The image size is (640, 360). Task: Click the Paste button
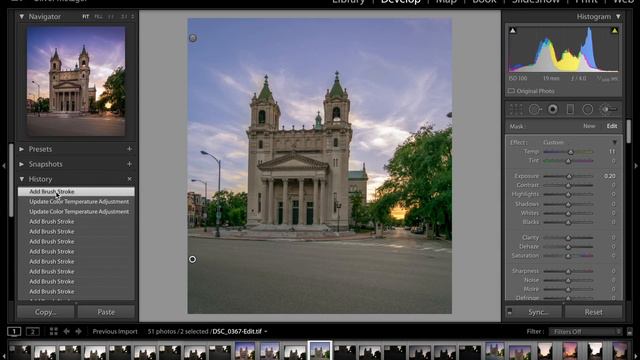(x=106, y=312)
